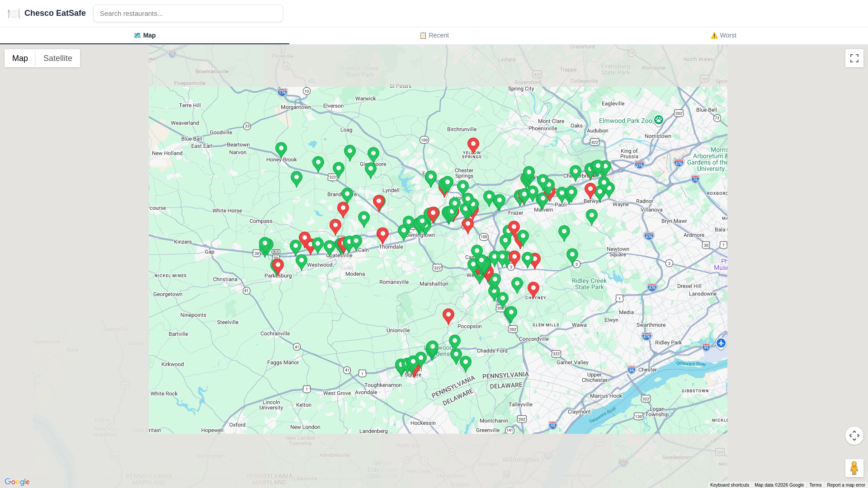Click green marker at Honey Brook
The image size is (868, 488).
pyautogui.click(x=281, y=149)
